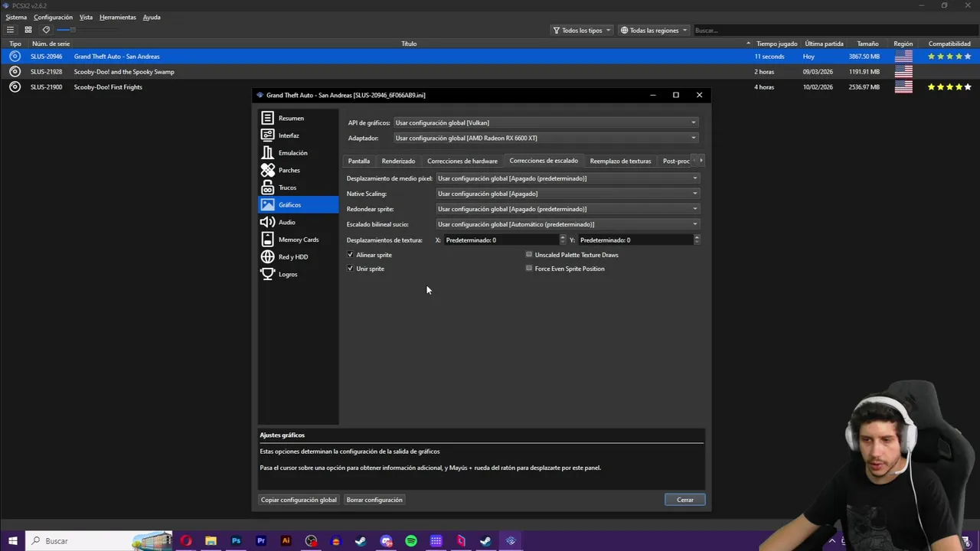Click Copiar configuración global button
The image size is (980, 551).
pos(299,500)
